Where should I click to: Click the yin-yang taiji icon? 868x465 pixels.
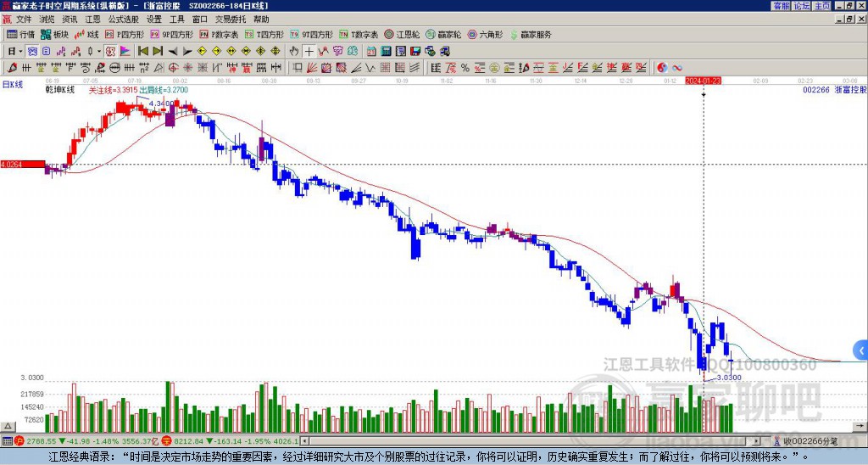click(662, 67)
